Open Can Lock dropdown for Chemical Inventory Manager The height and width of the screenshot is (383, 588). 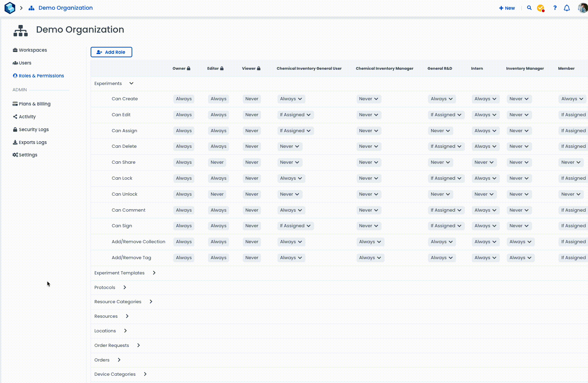pyautogui.click(x=369, y=178)
